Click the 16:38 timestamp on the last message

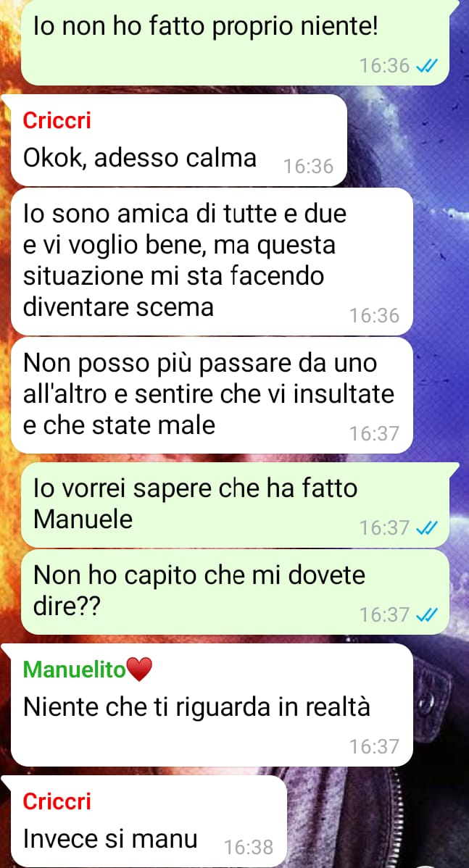(248, 848)
